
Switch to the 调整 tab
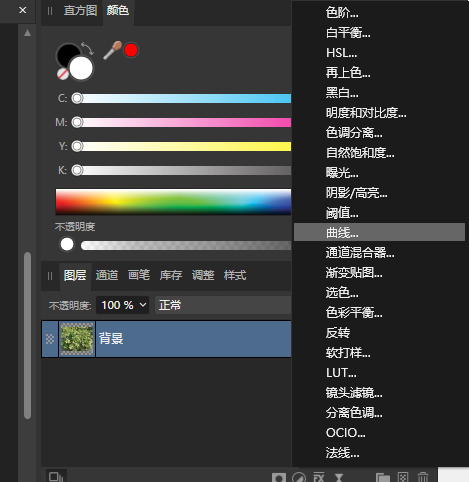203,275
